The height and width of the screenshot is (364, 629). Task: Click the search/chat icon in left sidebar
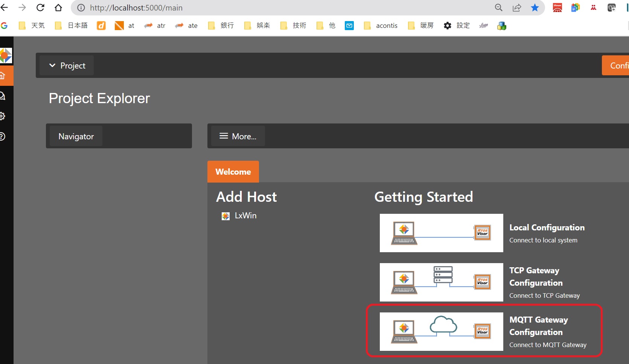[x=3, y=96]
